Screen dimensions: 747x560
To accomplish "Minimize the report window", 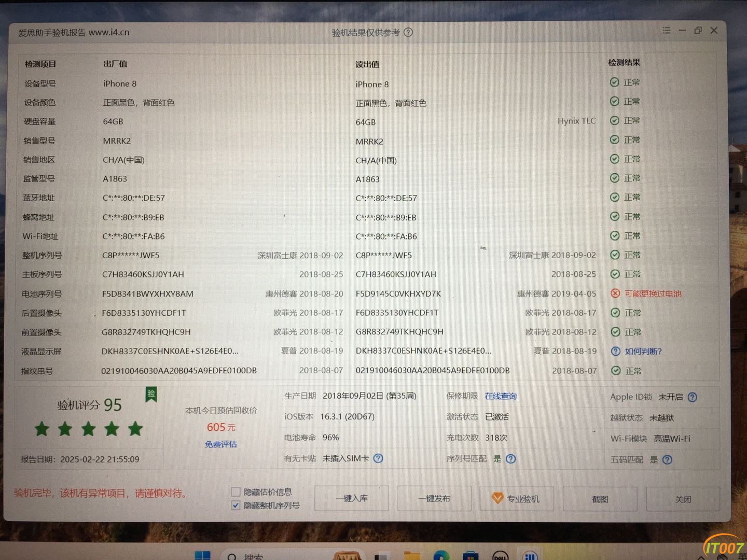I will coord(682,31).
